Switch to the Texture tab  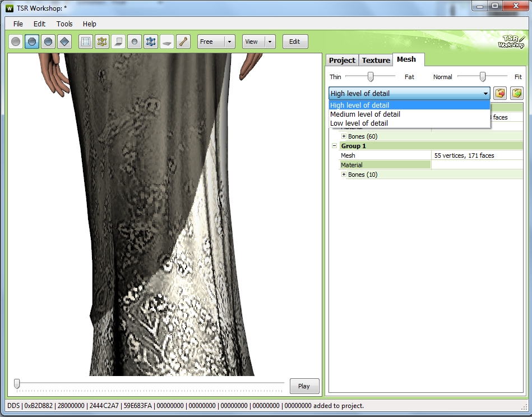coord(376,60)
